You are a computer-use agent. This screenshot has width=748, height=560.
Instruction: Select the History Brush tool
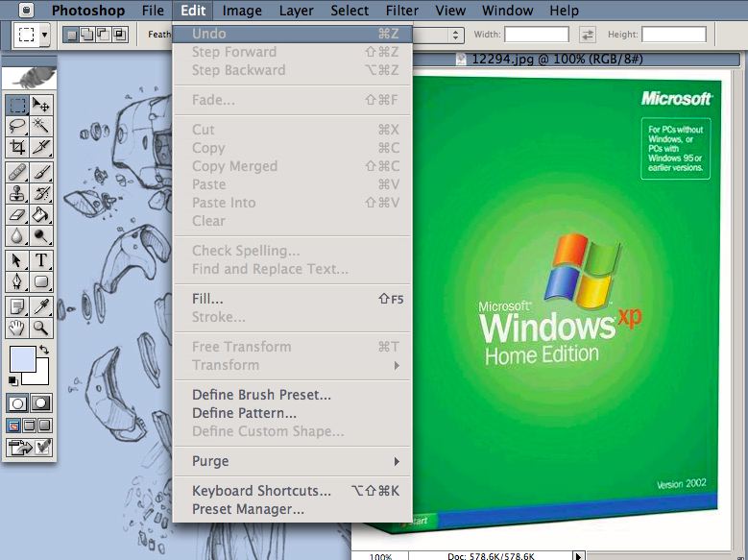coord(41,194)
